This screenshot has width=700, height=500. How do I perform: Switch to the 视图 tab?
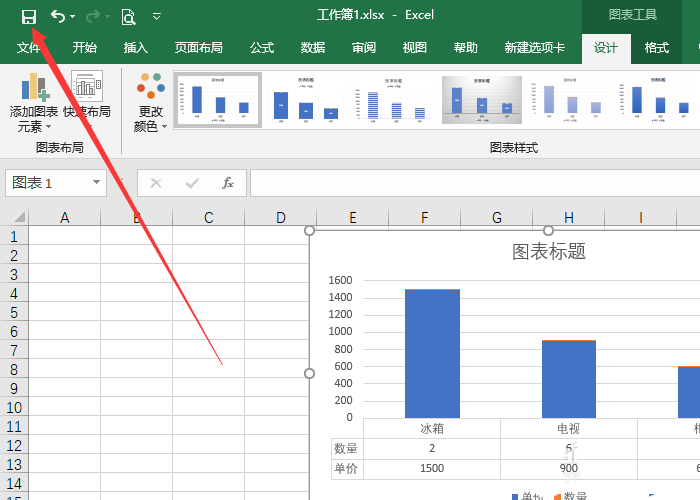pos(415,48)
